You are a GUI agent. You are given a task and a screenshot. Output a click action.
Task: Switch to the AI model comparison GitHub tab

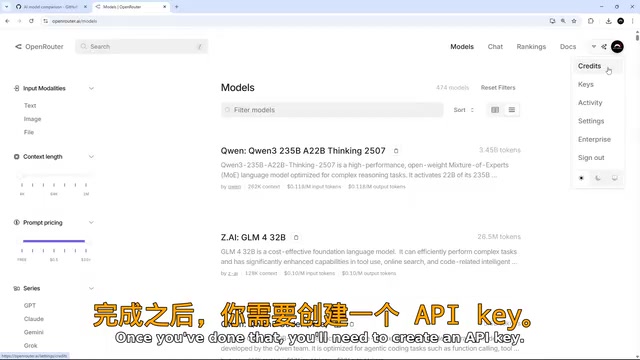[x=50, y=7]
